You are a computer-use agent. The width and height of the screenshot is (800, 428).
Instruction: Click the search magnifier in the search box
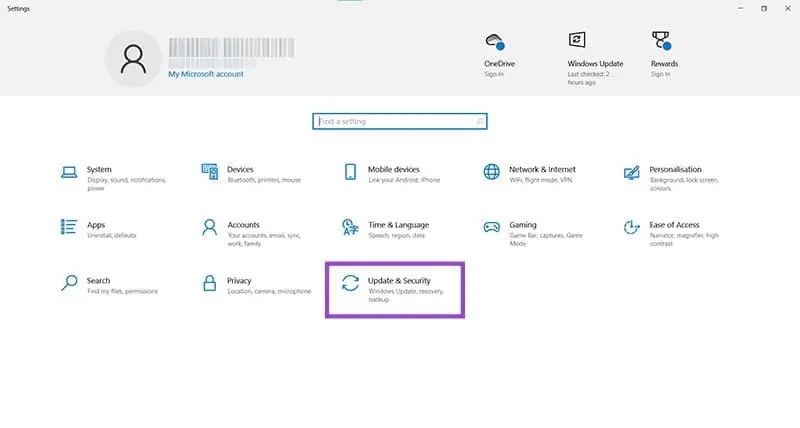[x=479, y=121]
